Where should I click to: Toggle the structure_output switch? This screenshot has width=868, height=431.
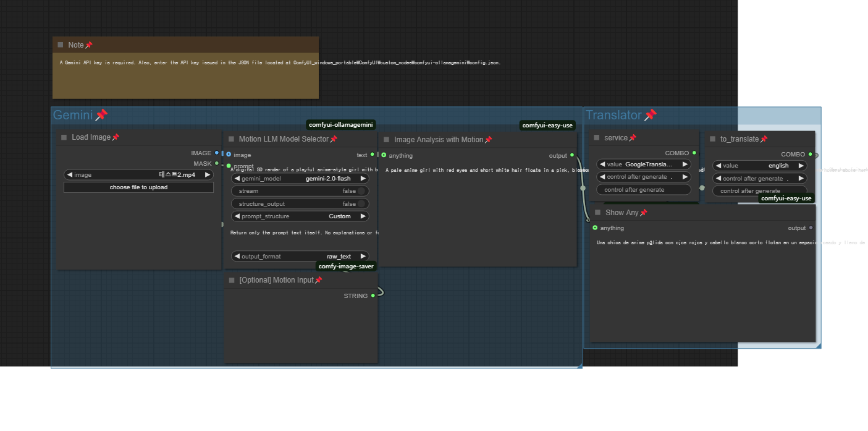(361, 204)
